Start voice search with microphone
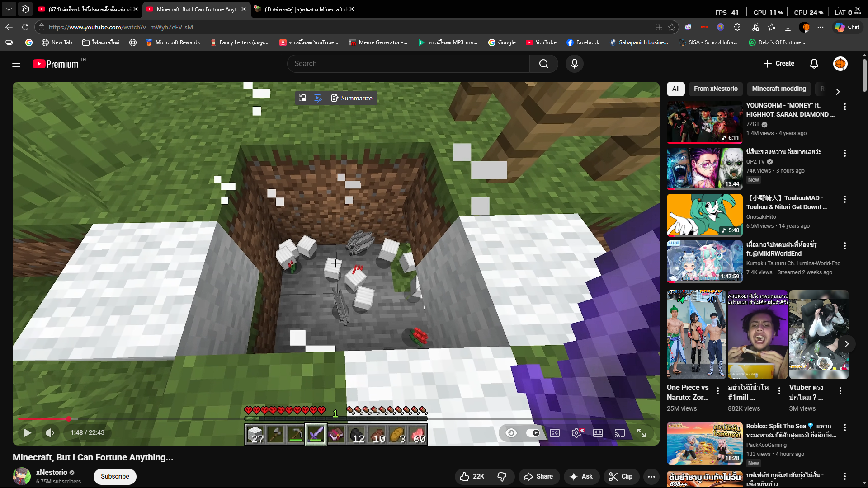 point(574,64)
